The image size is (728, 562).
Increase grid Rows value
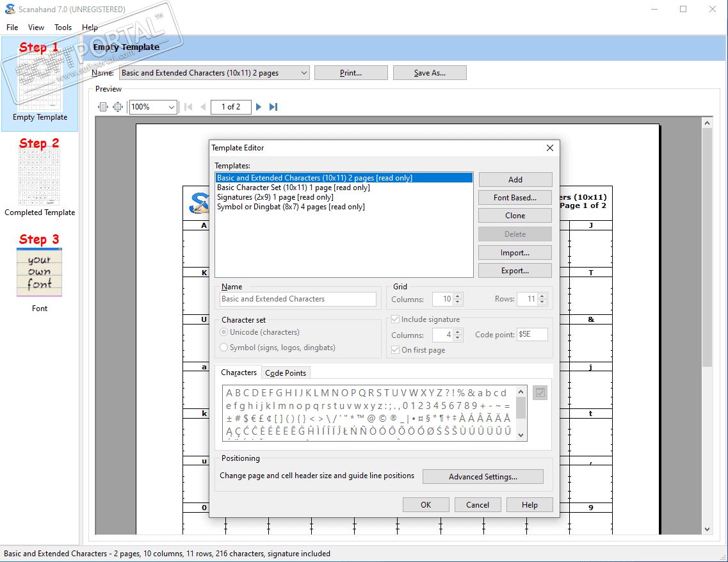click(x=542, y=296)
